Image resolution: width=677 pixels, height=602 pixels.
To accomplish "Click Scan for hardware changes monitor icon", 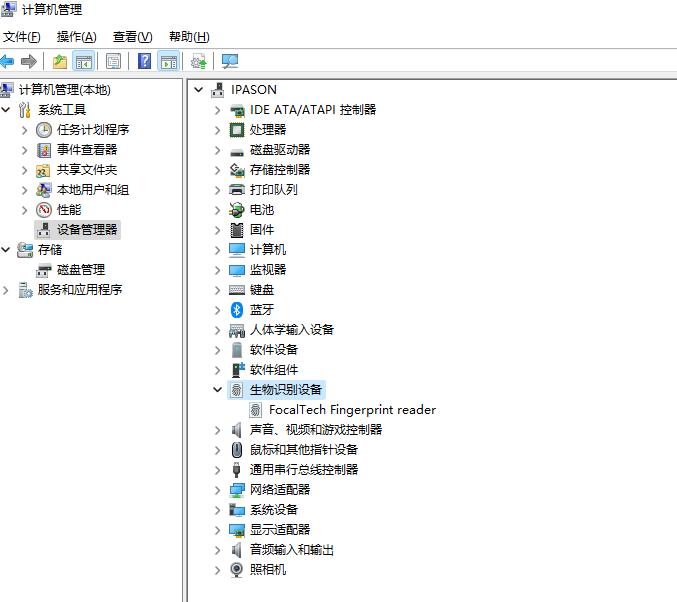I will 230,61.
